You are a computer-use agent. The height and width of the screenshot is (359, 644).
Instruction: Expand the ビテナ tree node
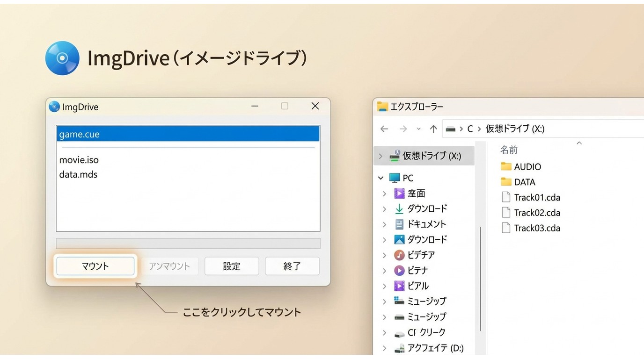(x=385, y=271)
